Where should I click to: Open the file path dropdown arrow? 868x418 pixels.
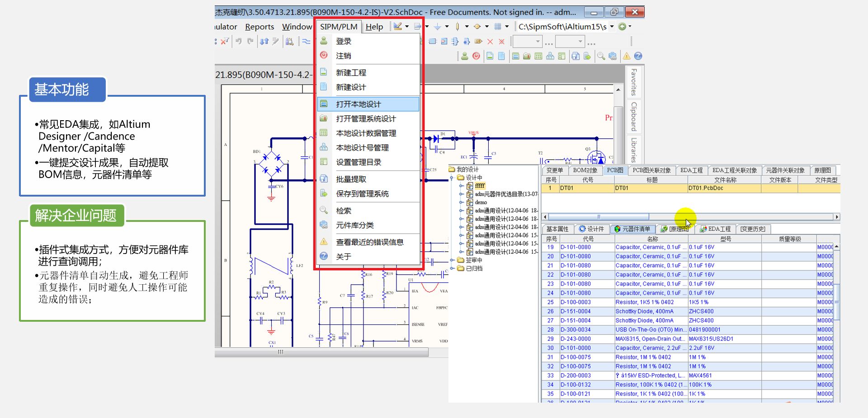(612, 27)
